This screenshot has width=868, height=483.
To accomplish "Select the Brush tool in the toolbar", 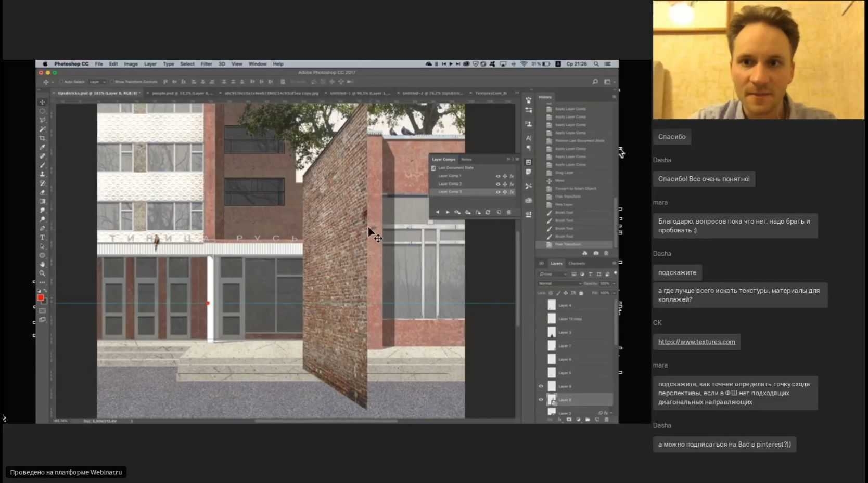I will point(43,165).
